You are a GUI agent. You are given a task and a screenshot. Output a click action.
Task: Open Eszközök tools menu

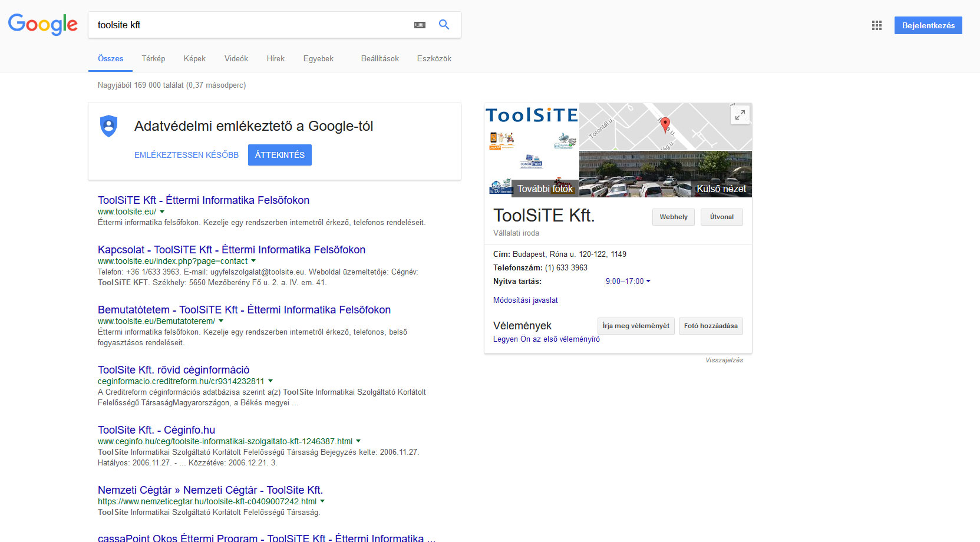pos(434,59)
